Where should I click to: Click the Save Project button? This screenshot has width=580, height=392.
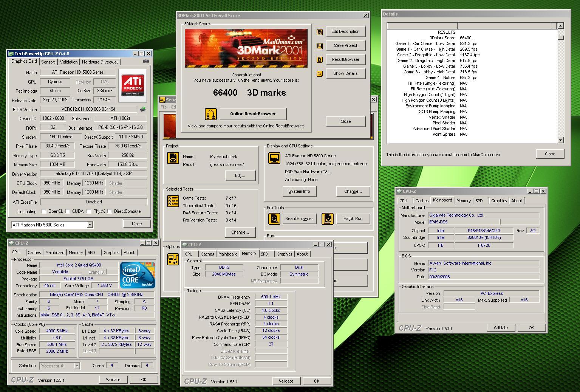click(345, 46)
